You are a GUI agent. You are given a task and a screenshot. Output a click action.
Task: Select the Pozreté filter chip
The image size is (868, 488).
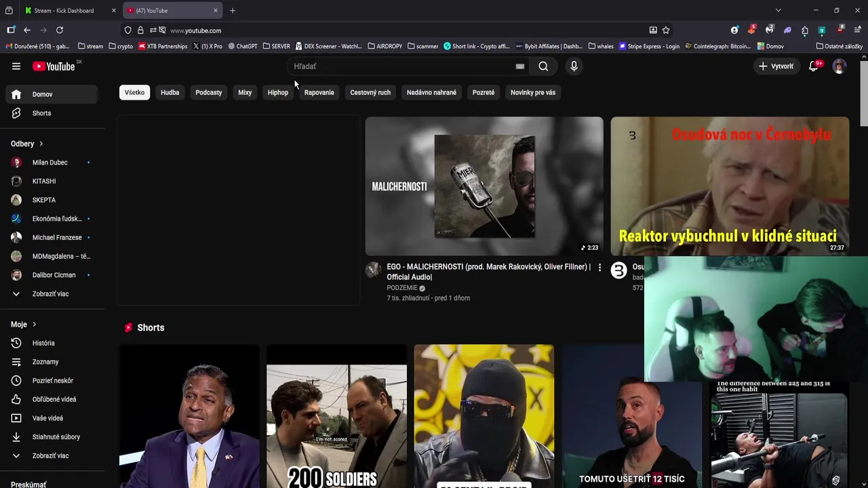[484, 92]
